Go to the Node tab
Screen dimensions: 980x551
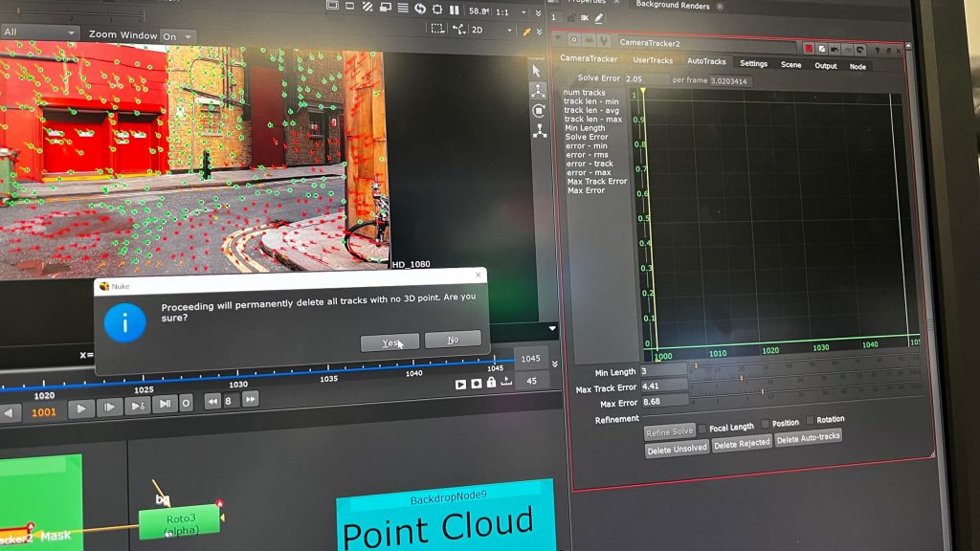(x=857, y=66)
